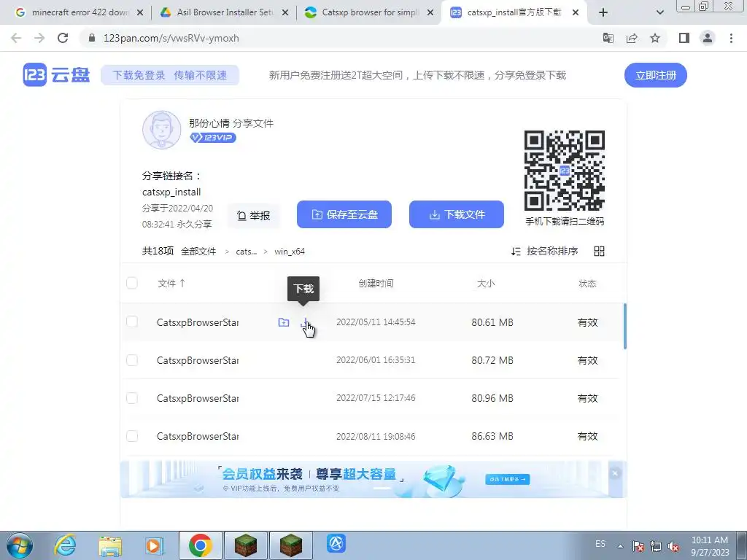Screen dimensions: 747x560
Task: Click the 123 cloud disk logo
Action: [56, 75]
